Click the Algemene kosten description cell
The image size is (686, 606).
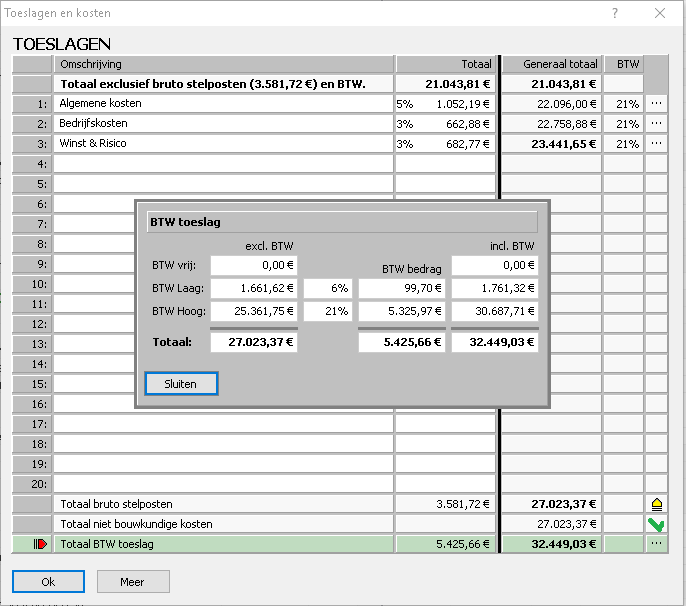pos(223,104)
